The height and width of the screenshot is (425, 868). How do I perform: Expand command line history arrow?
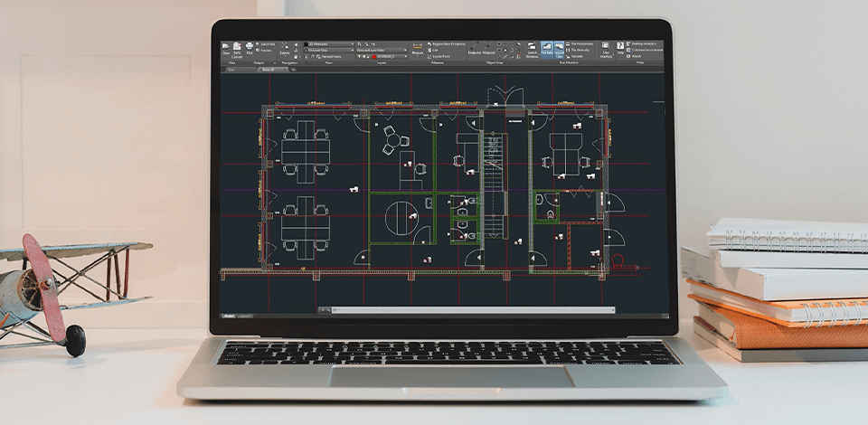(x=613, y=310)
